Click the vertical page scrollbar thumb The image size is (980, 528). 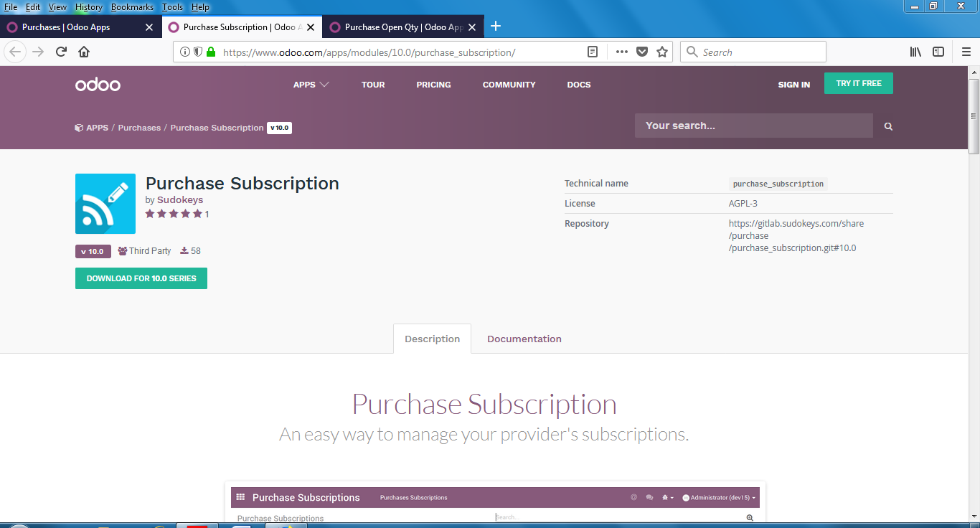974,115
